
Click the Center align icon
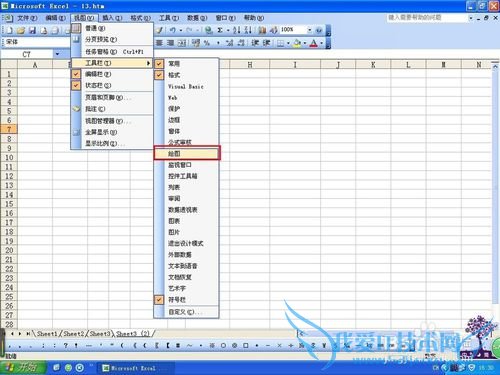159,43
